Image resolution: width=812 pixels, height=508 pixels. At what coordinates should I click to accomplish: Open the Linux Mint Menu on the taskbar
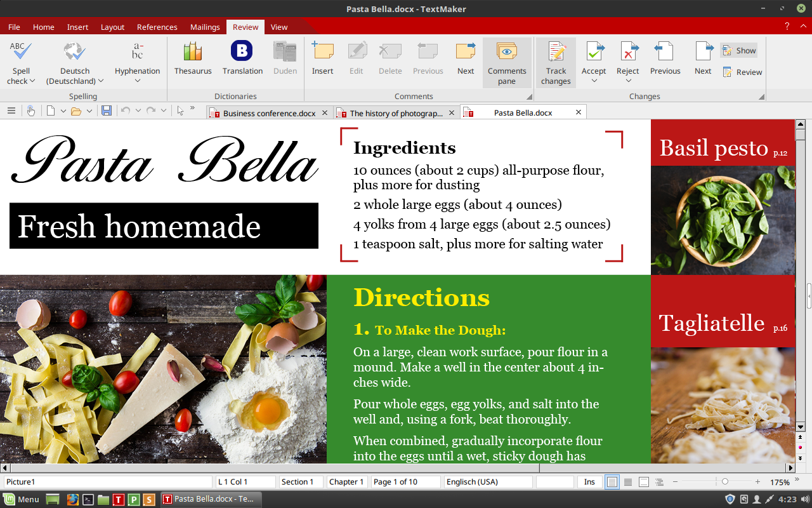(x=22, y=499)
